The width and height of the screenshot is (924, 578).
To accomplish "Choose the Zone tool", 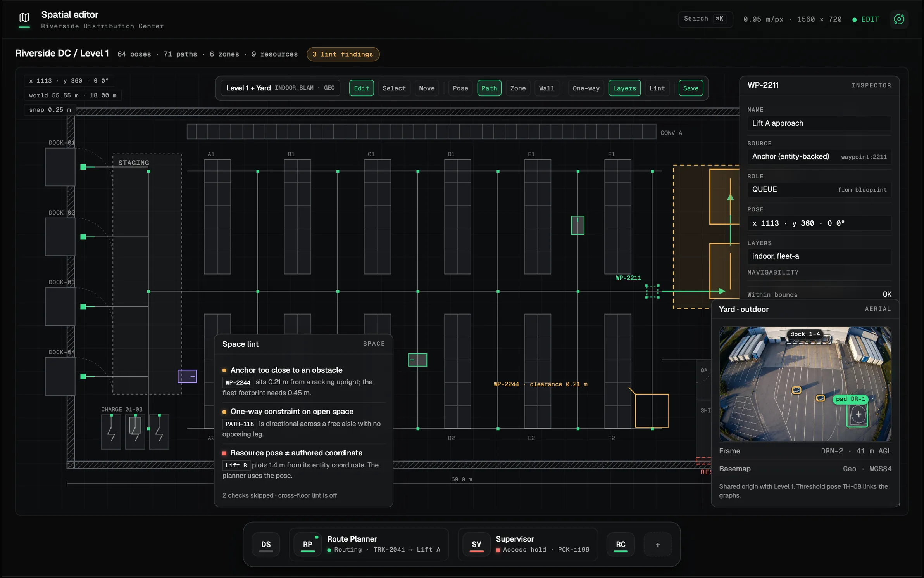I will 518,88.
